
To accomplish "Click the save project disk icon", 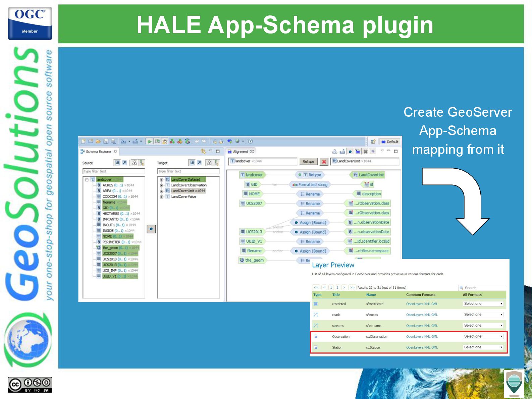I will click(x=106, y=141).
